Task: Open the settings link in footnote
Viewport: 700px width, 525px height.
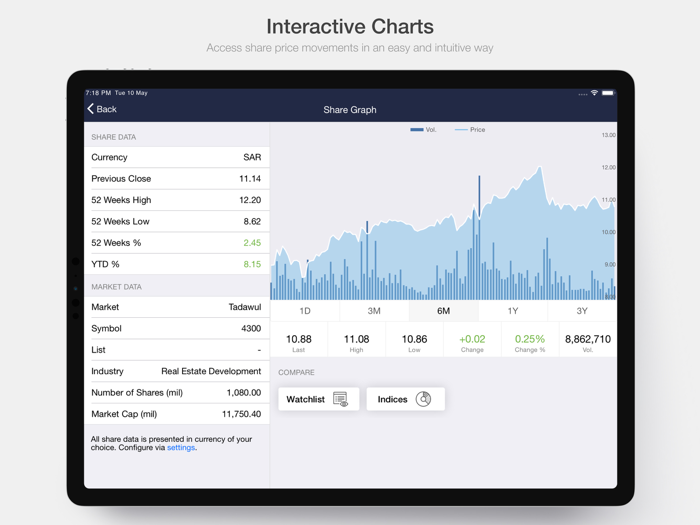Action: 181,448
